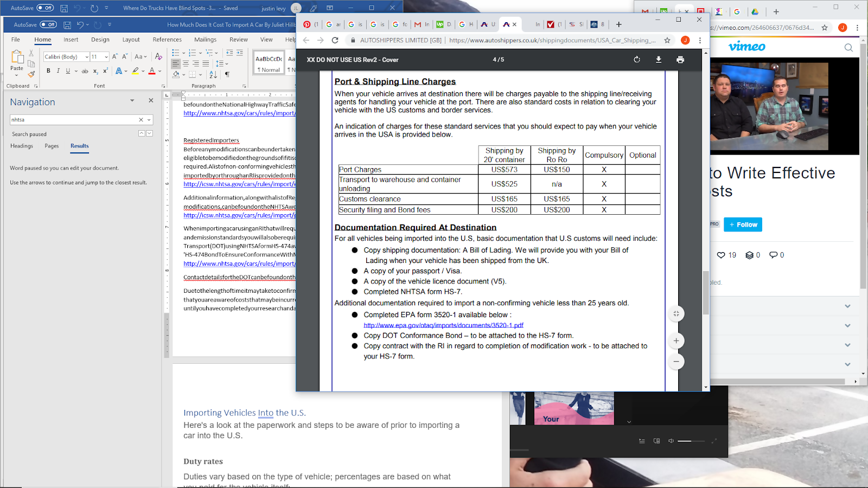Open the References ribbon tab

pyautogui.click(x=167, y=40)
